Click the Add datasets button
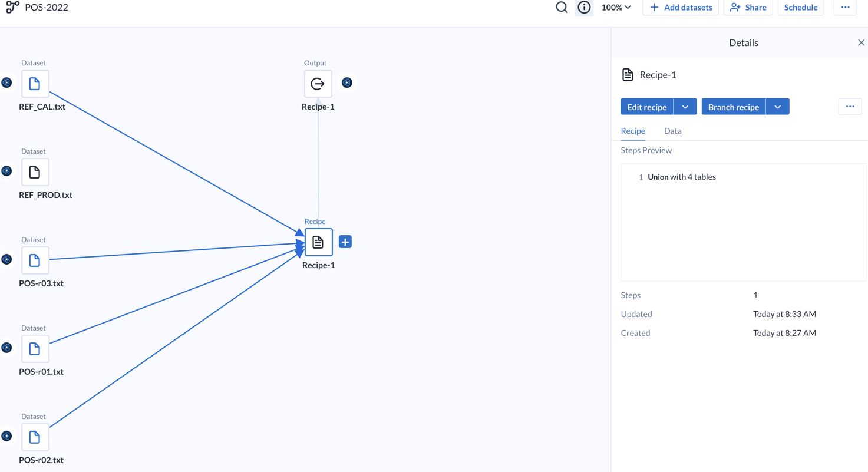The height and width of the screenshot is (472, 868). click(681, 8)
